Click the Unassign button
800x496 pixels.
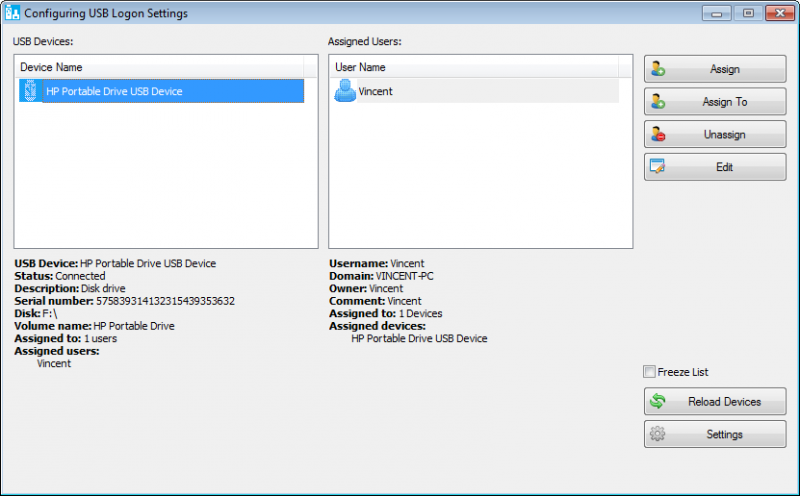click(x=715, y=134)
